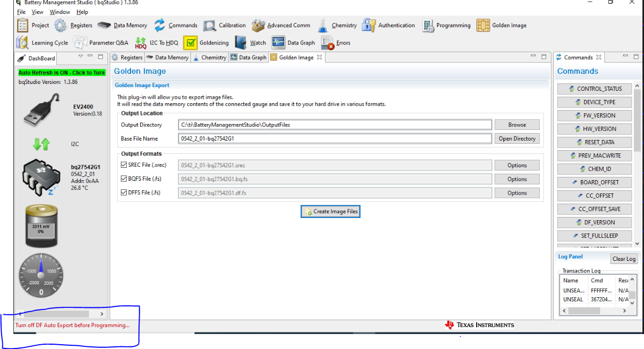Close the Commands panel tab
The width and height of the screenshot is (644, 349).
coord(599,57)
